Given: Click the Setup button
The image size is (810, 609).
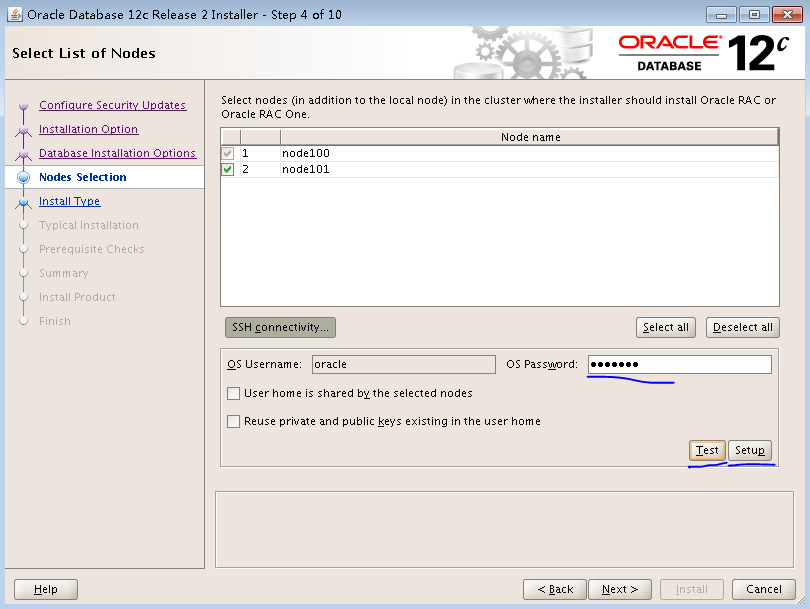Looking at the screenshot, I should click(750, 450).
